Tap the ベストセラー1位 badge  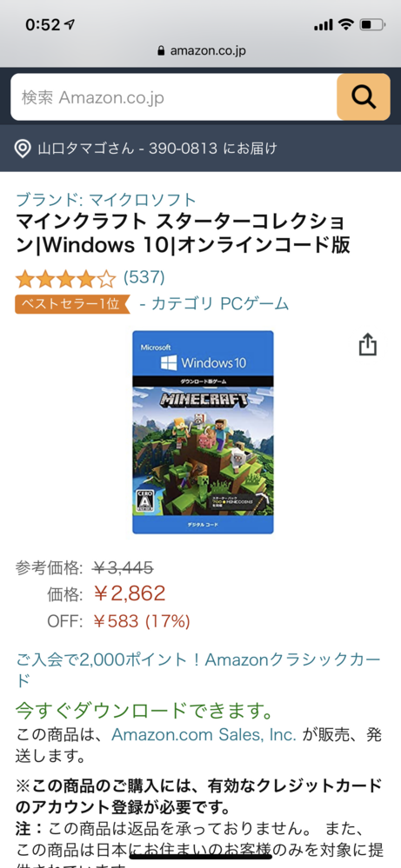tap(72, 304)
